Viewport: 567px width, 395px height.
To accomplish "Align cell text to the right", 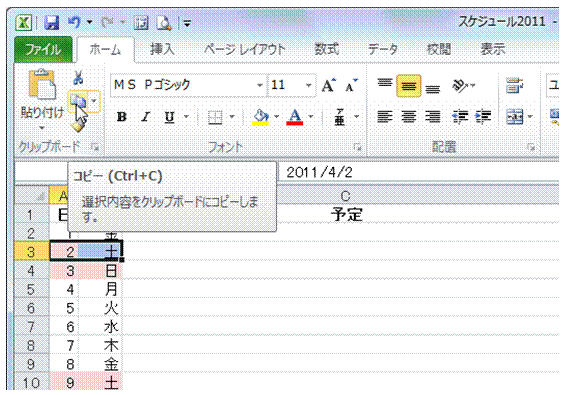I will [432, 117].
